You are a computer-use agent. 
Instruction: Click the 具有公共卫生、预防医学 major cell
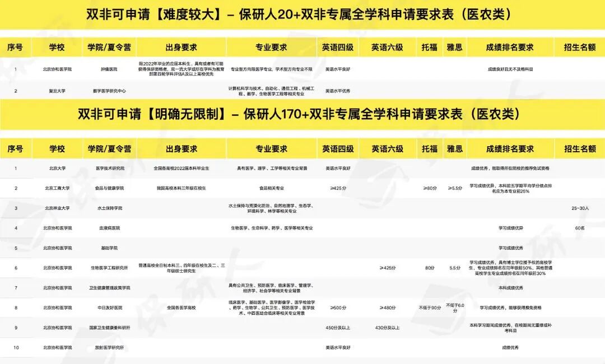(x=272, y=288)
